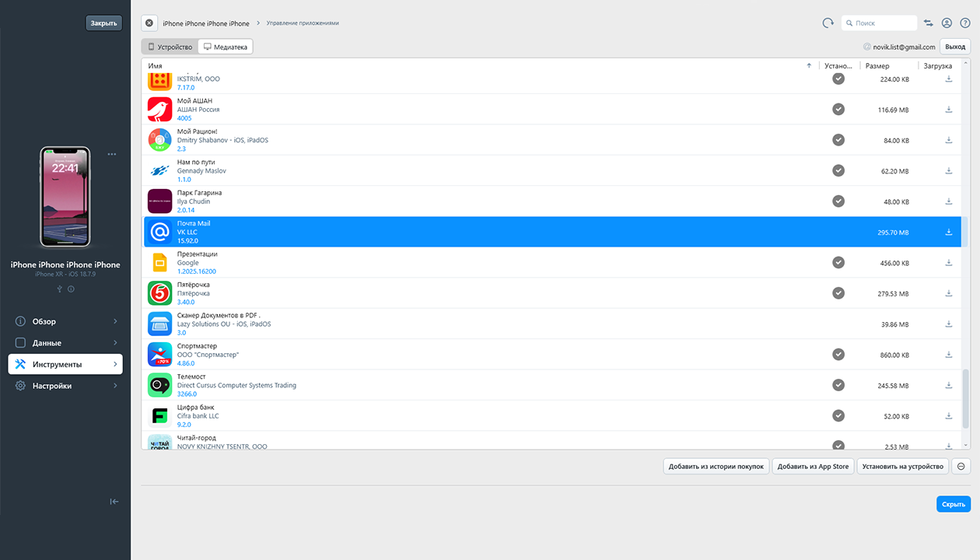The height and width of the screenshot is (560, 980).
Task: Click the Закрыть button
Action: tap(104, 23)
